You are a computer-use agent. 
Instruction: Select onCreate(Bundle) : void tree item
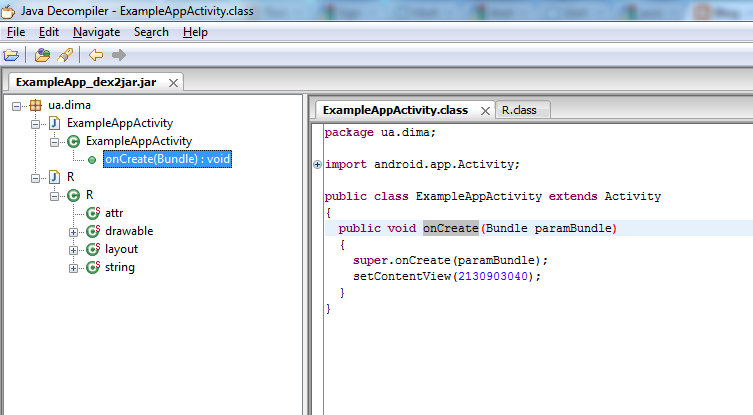click(167, 159)
